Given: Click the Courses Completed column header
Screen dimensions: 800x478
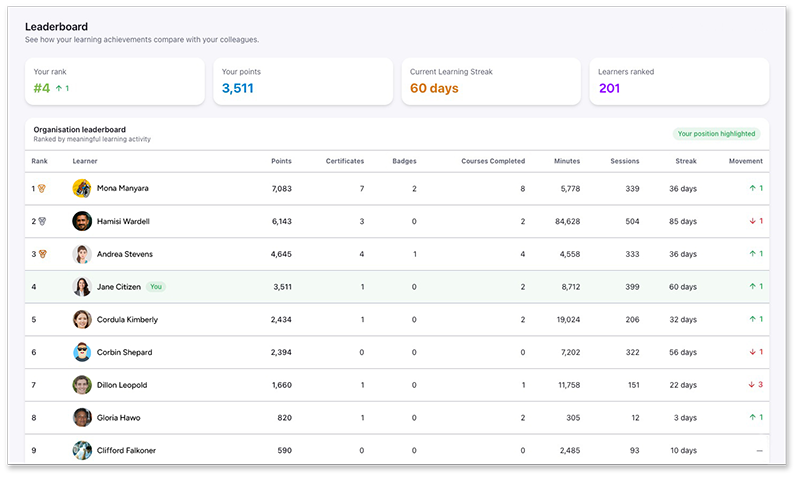Looking at the screenshot, I should click(x=493, y=161).
